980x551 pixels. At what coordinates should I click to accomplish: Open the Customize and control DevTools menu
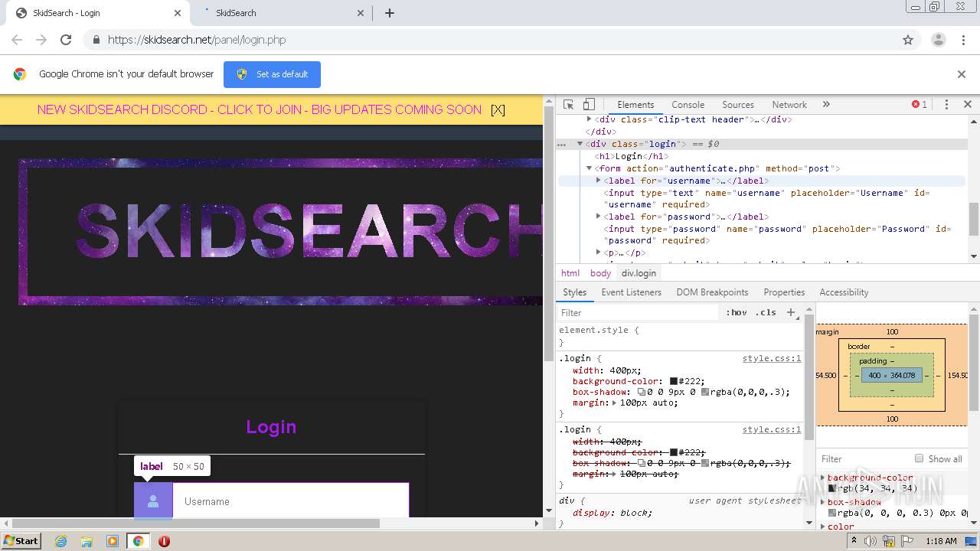946,105
